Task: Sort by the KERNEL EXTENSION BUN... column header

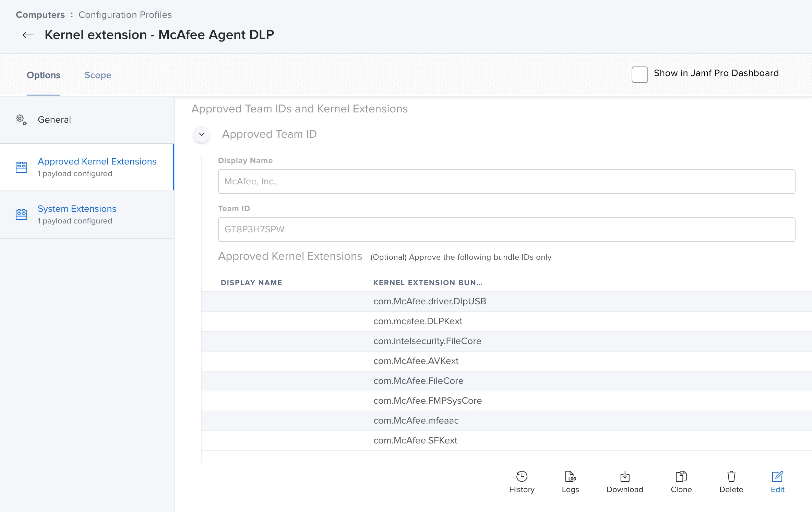Action: [428, 283]
